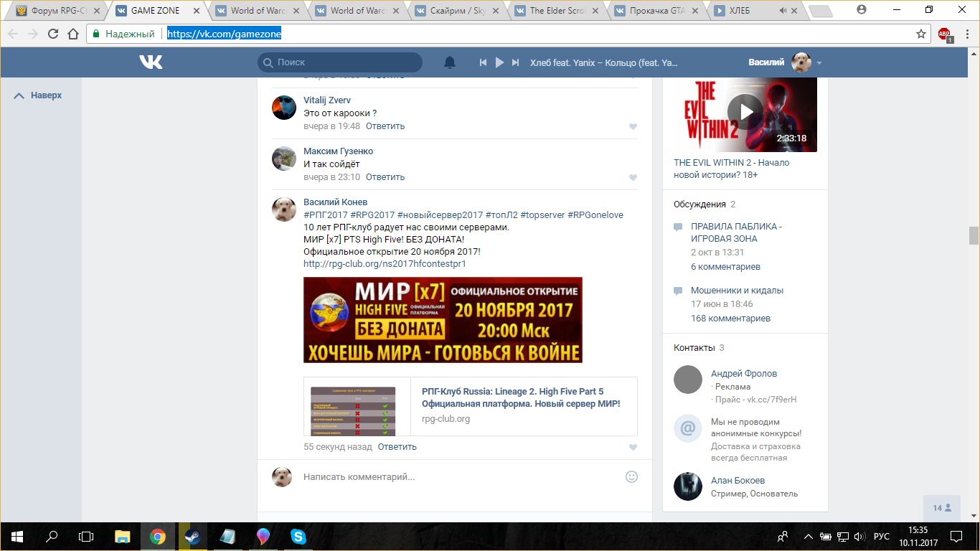Open hashtag #topserver
The width and height of the screenshot is (980, 551).
point(542,215)
